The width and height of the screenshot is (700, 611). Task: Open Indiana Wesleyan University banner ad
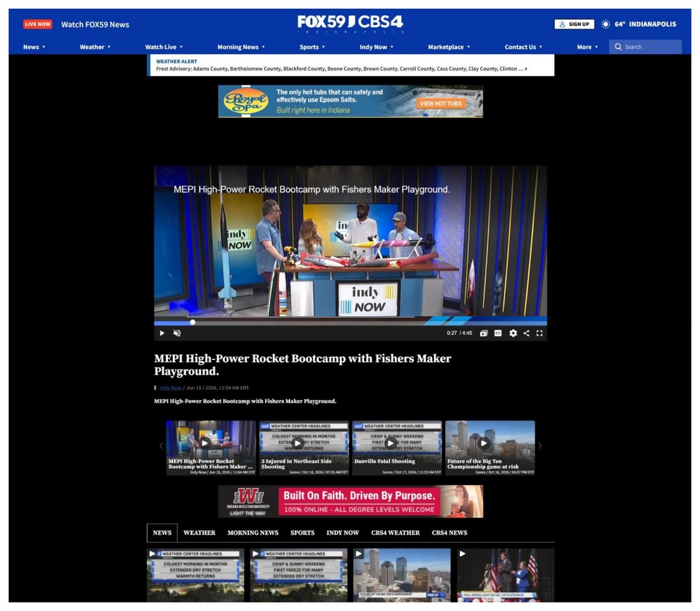[x=351, y=501]
